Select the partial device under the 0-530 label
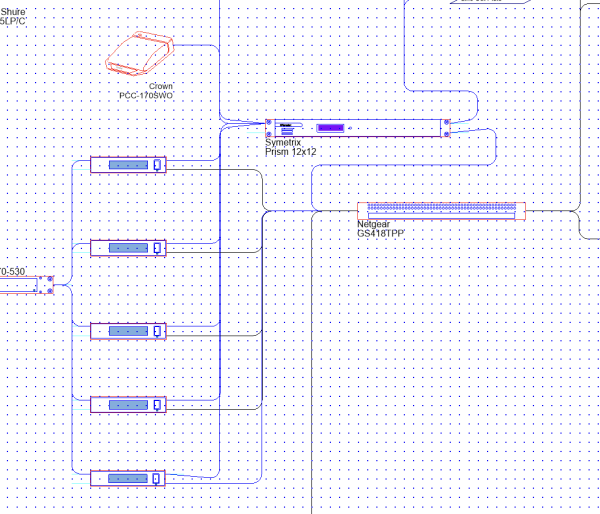600x514 pixels. (26, 285)
